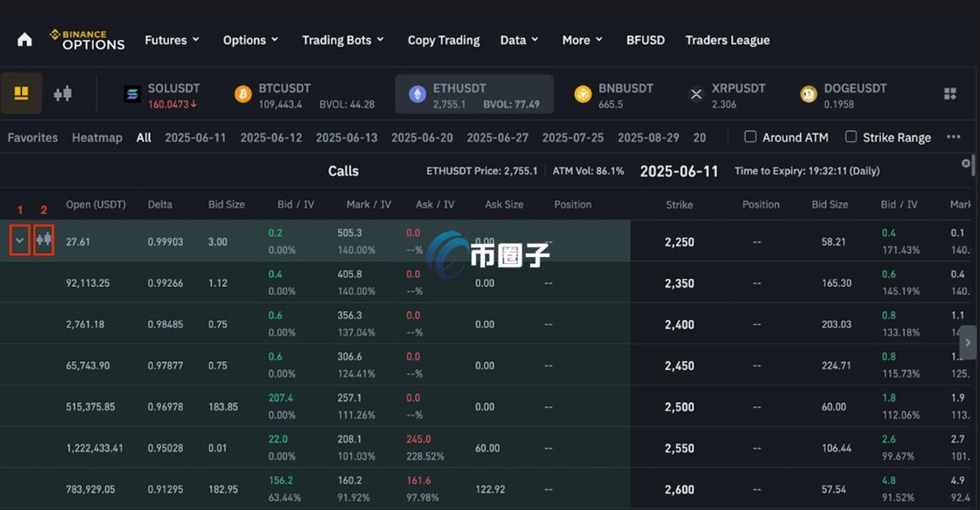Image resolution: width=980 pixels, height=510 pixels.
Task: Expand the 2,250 strike row chevron
Action: click(x=20, y=241)
